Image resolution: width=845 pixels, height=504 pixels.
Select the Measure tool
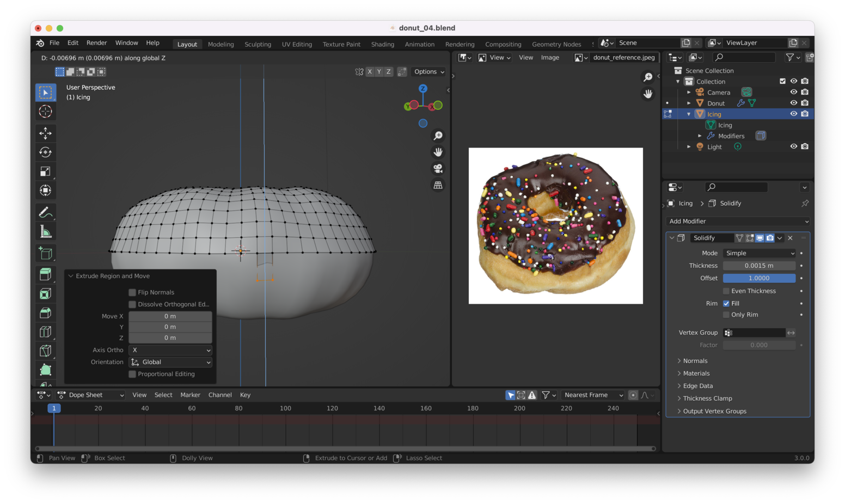46,232
